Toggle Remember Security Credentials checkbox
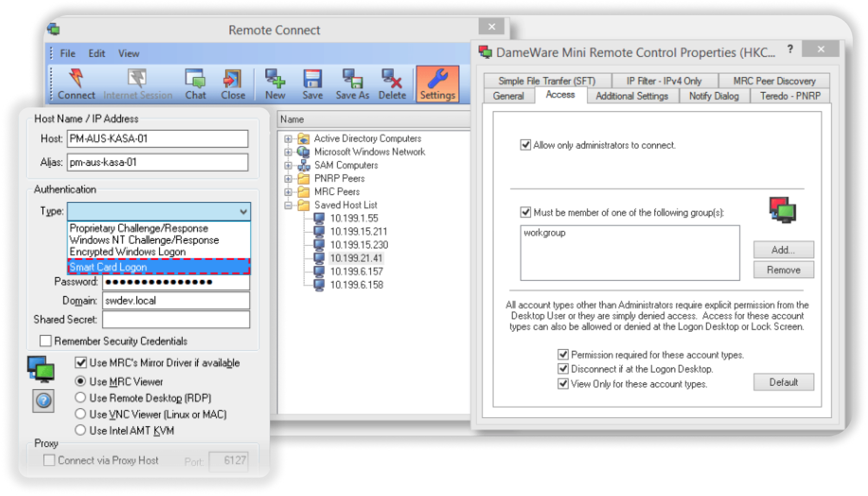868x496 pixels. tap(46, 341)
